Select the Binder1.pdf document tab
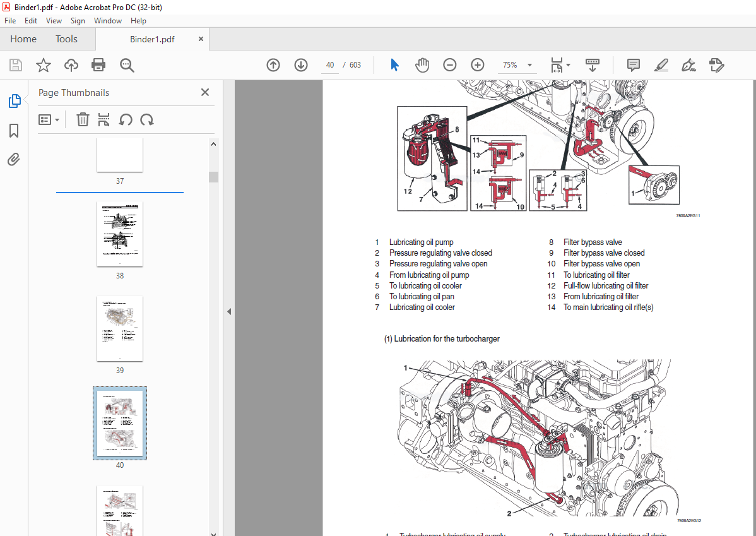The image size is (756, 536). tap(152, 40)
